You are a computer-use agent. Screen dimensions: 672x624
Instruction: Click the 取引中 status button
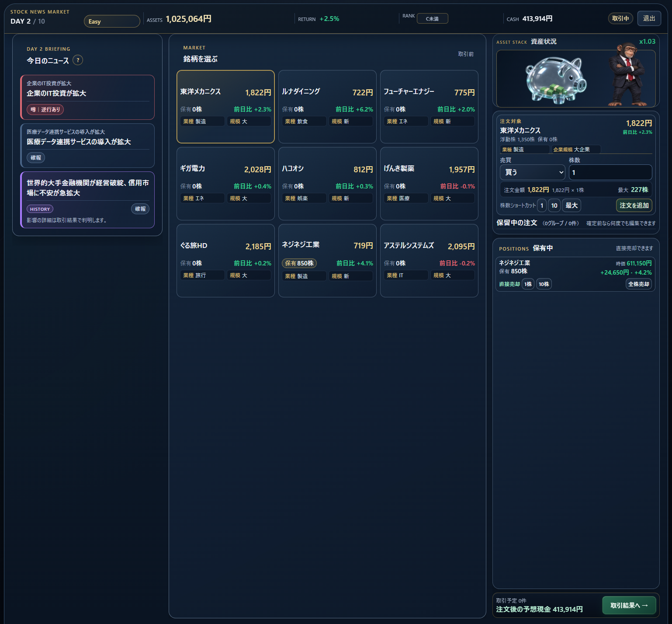pos(620,18)
